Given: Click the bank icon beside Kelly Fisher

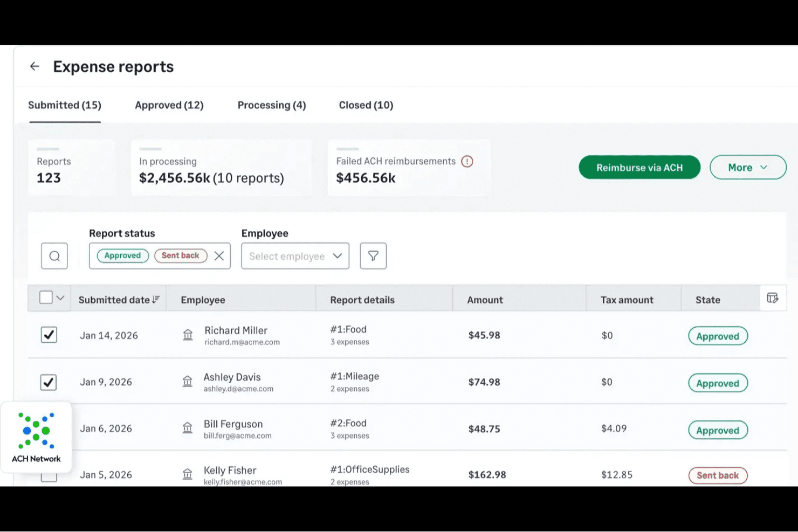Looking at the screenshot, I should [x=188, y=474].
